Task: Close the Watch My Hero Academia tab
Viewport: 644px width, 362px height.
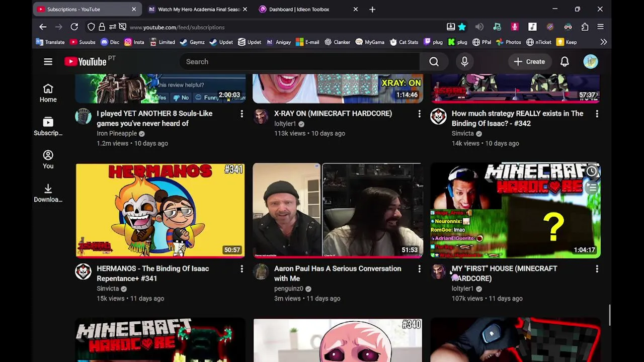Action: [245, 9]
